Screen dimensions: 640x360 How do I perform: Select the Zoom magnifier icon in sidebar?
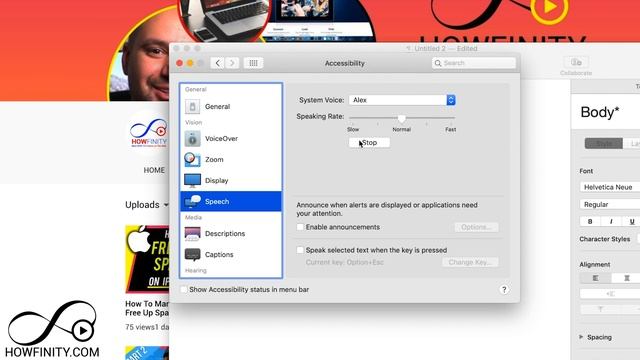click(192, 160)
